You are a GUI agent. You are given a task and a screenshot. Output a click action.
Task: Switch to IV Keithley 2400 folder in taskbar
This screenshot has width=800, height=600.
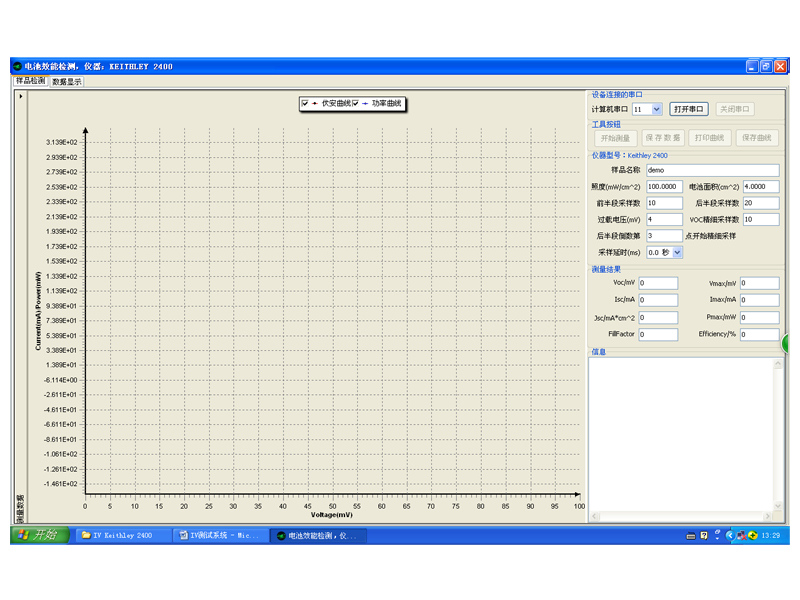[x=121, y=535]
